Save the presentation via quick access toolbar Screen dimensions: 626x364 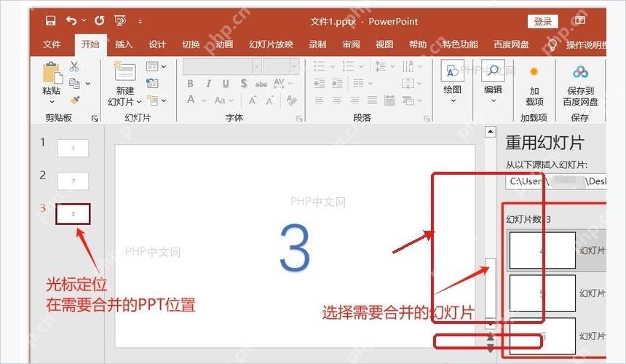coord(51,21)
